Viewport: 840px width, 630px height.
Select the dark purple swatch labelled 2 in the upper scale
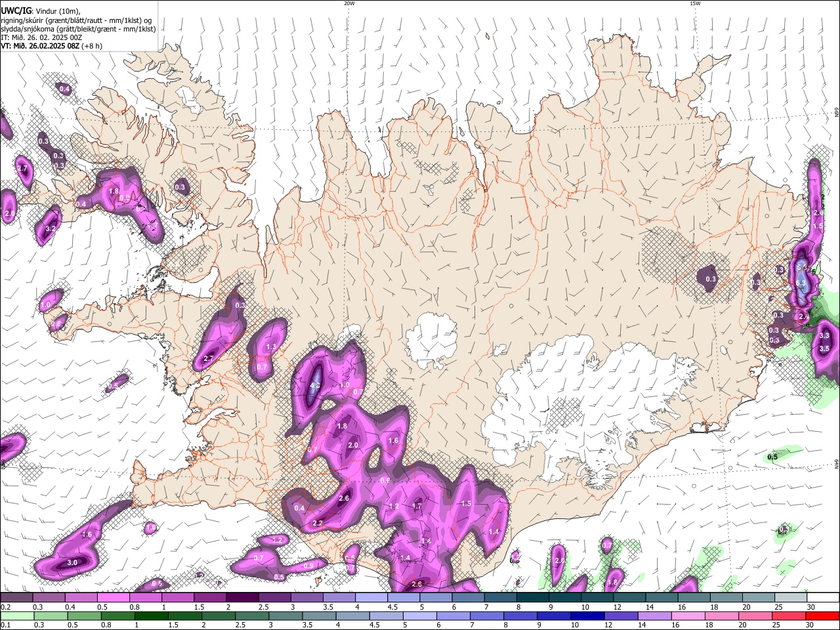coord(241,598)
